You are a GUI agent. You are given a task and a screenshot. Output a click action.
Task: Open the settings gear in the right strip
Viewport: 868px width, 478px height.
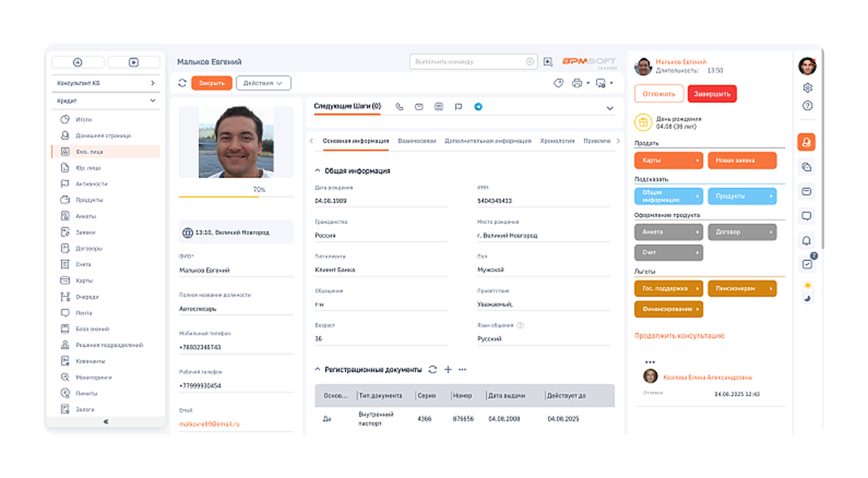point(807,87)
